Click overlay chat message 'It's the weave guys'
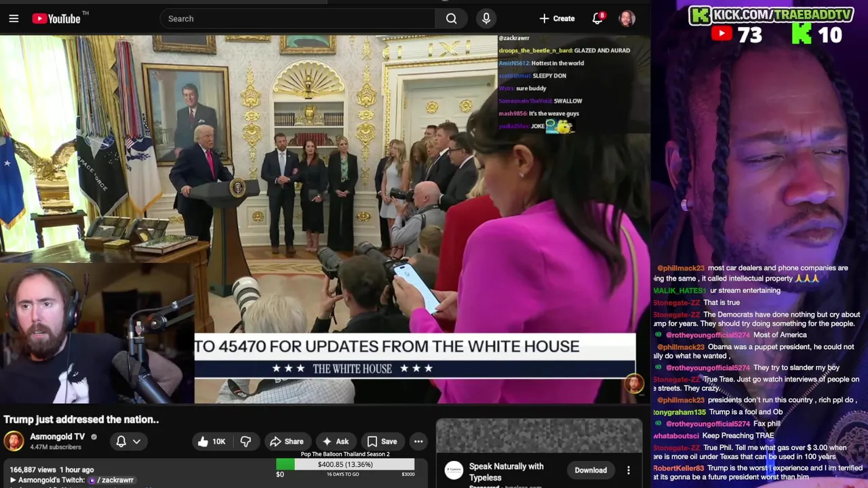Image resolution: width=868 pixels, height=488 pixels. tap(554, 114)
